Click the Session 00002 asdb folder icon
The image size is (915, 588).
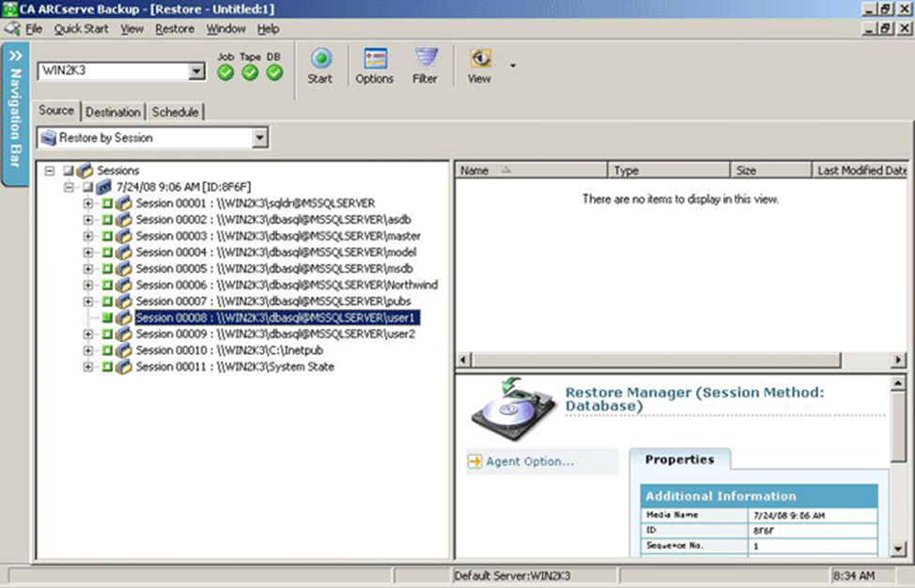(x=124, y=220)
